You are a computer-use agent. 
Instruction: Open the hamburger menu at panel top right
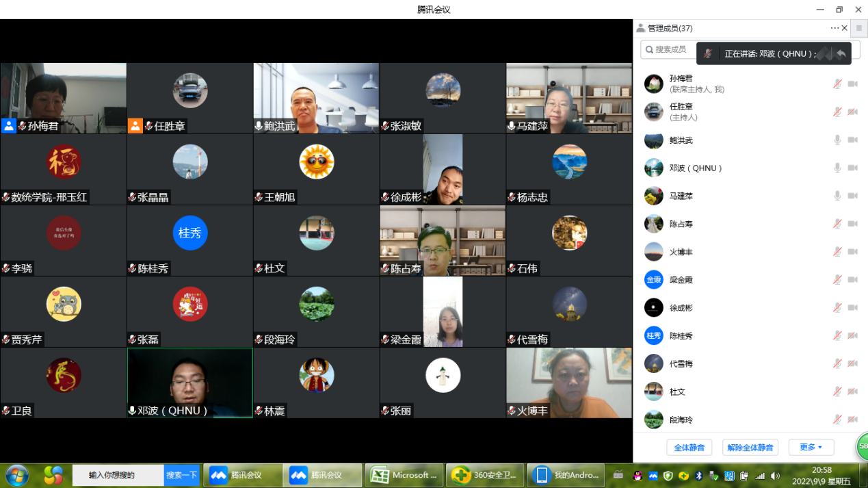pos(859,29)
